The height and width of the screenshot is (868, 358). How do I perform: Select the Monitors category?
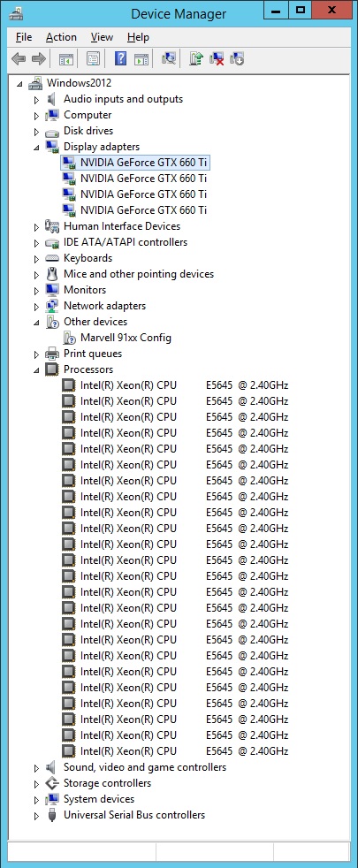tap(85, 290)
